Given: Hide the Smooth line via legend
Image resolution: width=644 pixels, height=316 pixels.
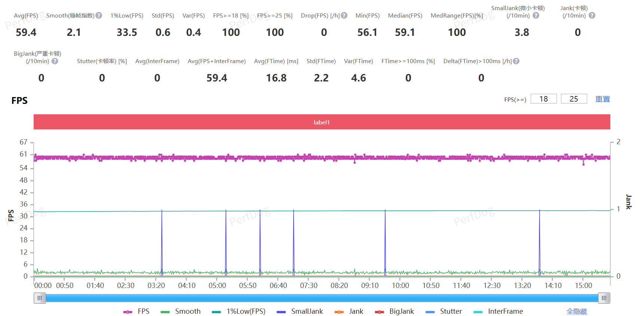Looking at the screenshot, I should (x=181, y=312).
